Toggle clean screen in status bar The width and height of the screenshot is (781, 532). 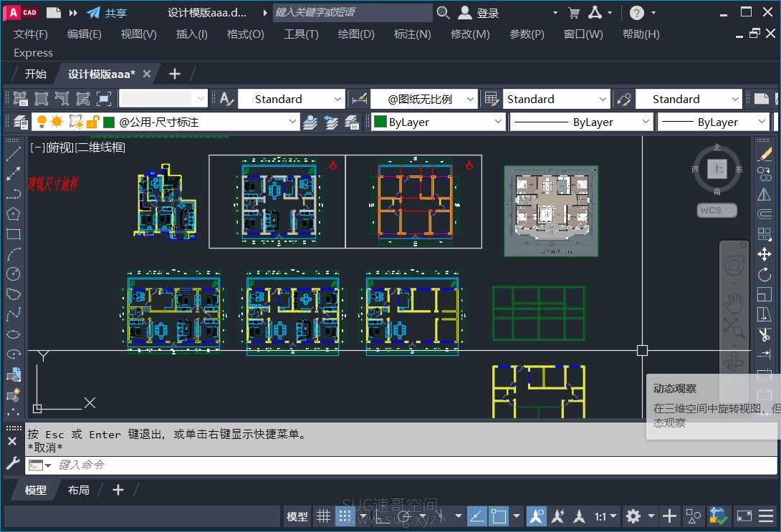[744, 516]
